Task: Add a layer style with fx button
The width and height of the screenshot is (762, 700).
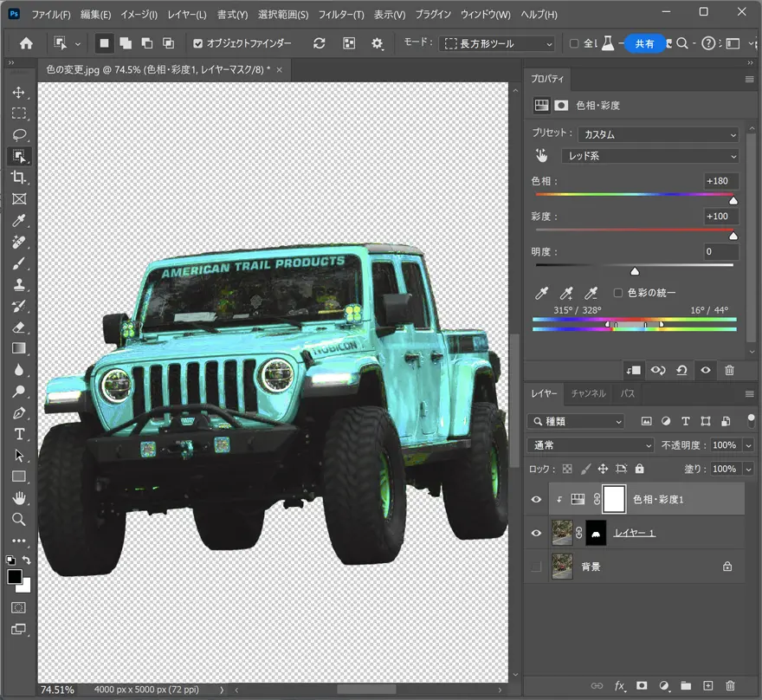Action: click(x=619, y=686)
